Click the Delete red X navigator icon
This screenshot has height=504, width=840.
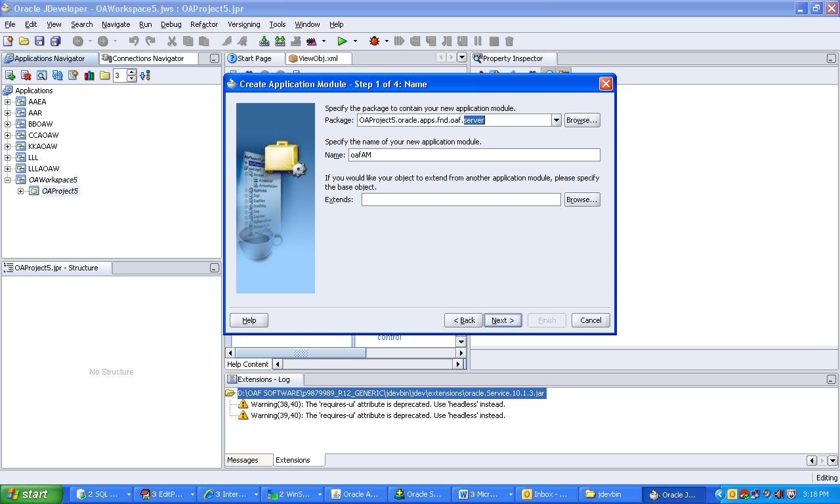tap(26, 75)
